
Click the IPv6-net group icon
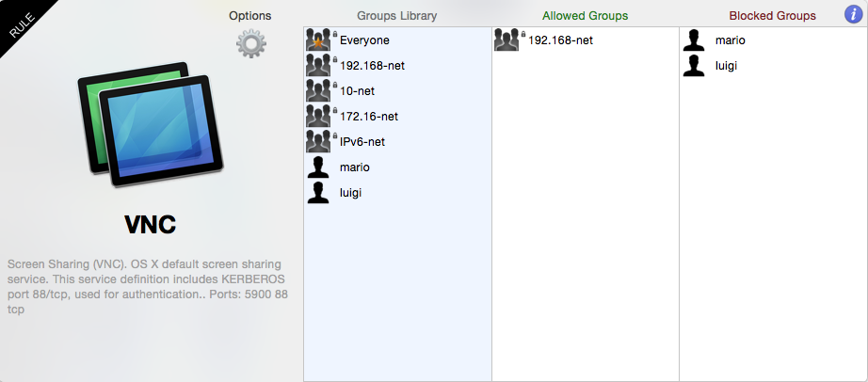pyautogui.click(x=320, y=142)
